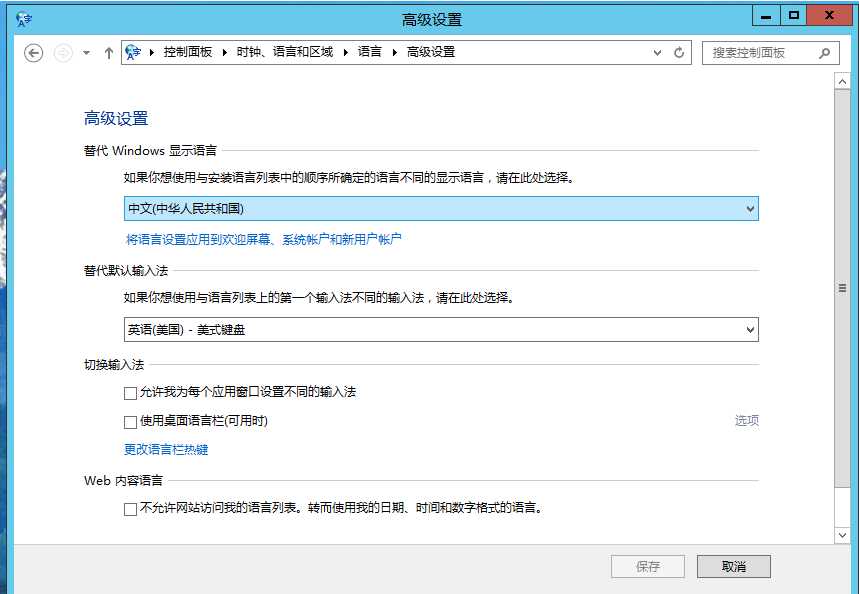
Task: Go back using the back arrow button
Action: (33, 53)
